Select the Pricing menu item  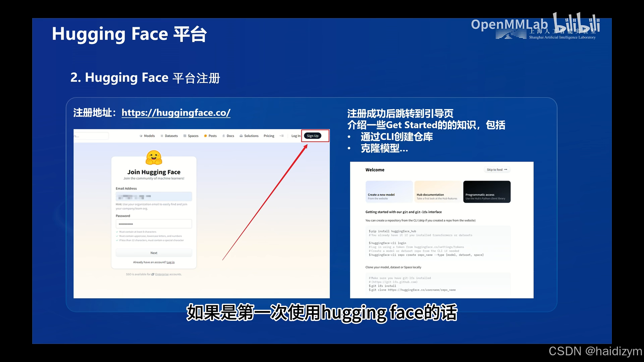click(269, 136)
